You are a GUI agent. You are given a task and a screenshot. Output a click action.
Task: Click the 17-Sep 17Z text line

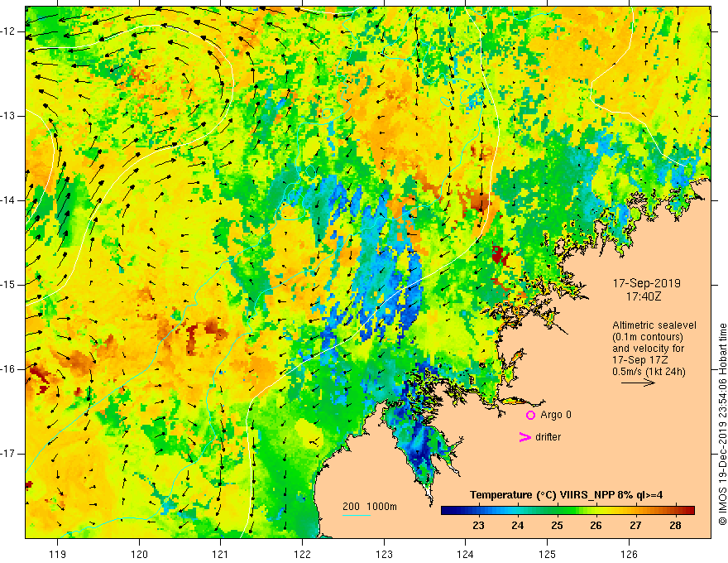click(642, 360)
